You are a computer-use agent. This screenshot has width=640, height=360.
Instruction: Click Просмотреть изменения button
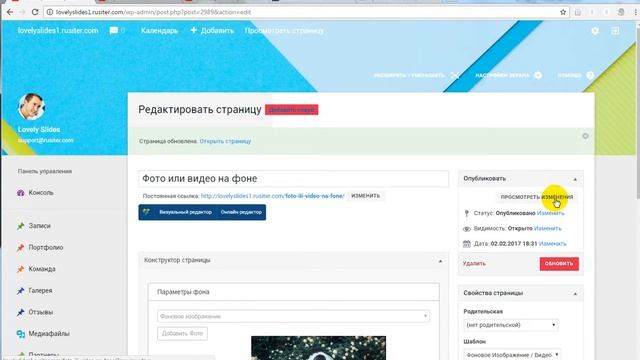[x=537, y=197]
